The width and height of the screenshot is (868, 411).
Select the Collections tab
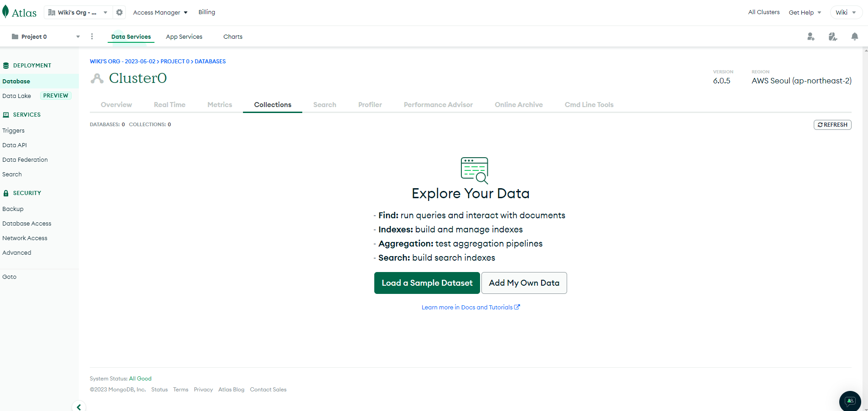pyautogui.click(x=273, y=105)
